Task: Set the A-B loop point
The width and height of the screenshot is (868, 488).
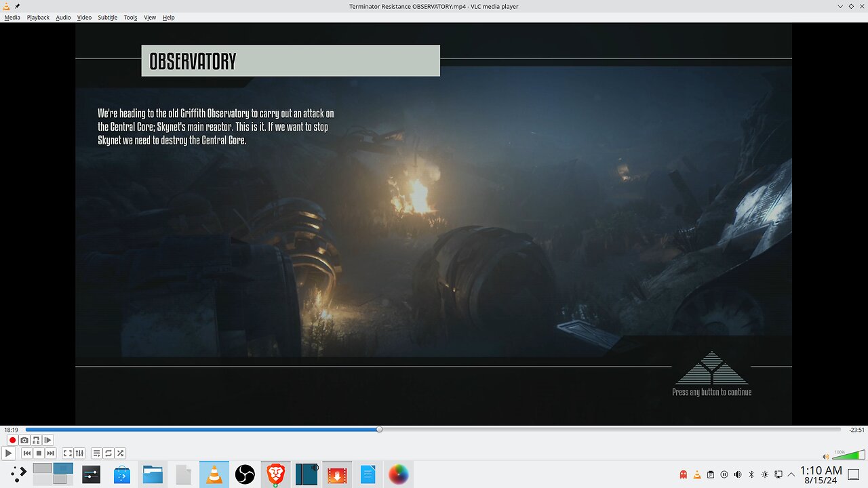Action: pos(36,440)
